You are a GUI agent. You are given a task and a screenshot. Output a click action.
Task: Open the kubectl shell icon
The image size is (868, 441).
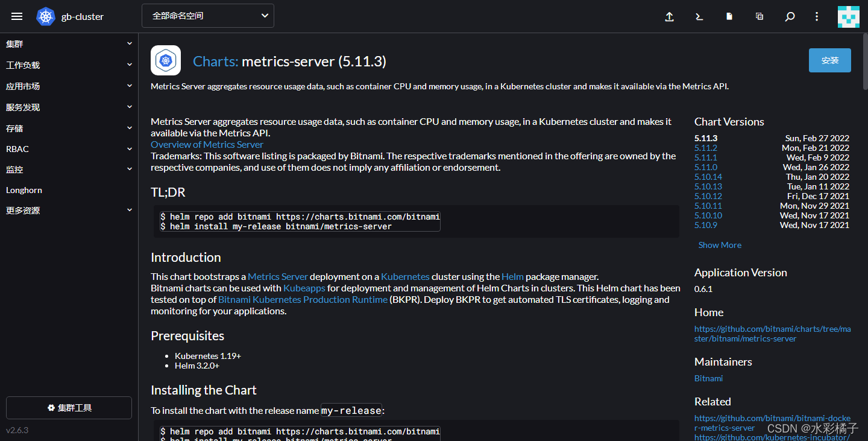coord(699,17)
